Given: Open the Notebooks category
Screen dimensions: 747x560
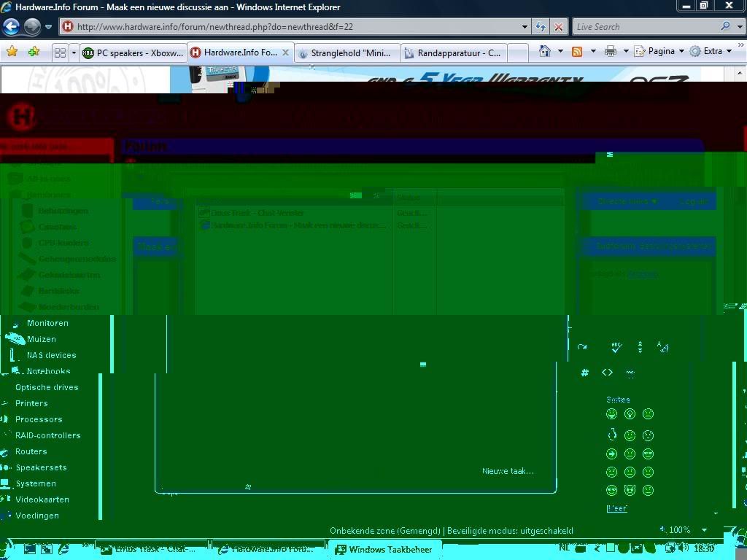Looking at the screenshot, I should tap(49, 371).
